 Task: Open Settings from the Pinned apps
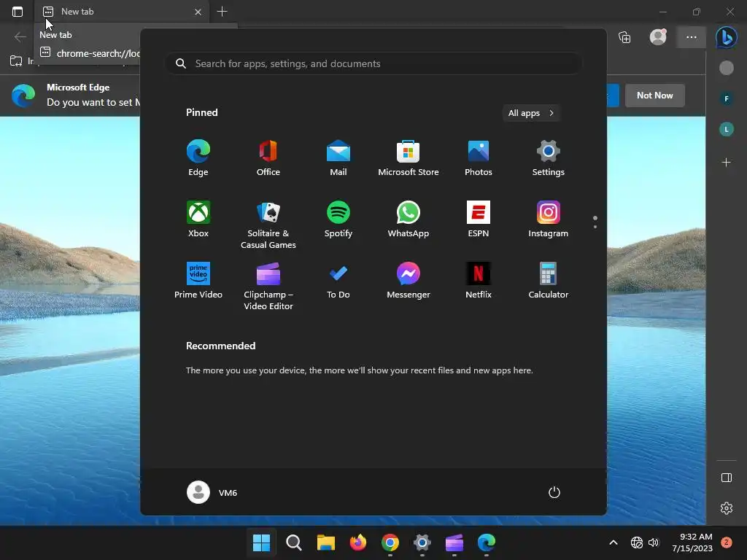coord(549,157)
